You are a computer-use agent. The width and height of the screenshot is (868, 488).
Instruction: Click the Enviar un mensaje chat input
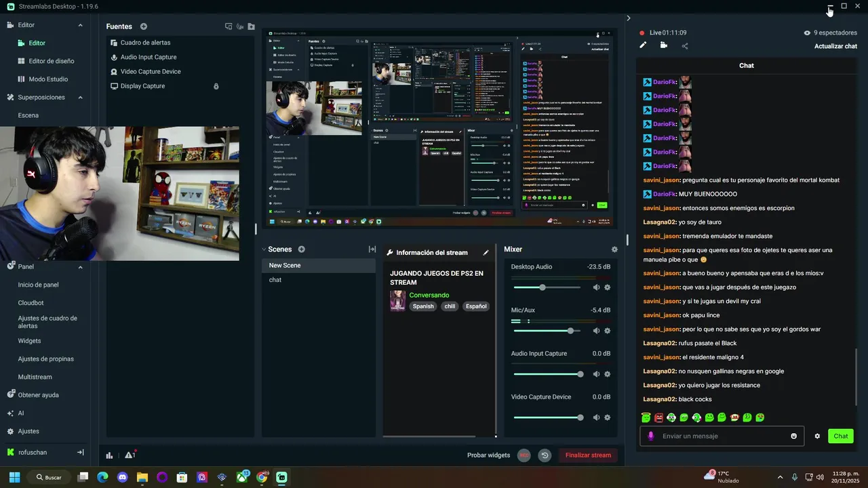pos(722,436)
